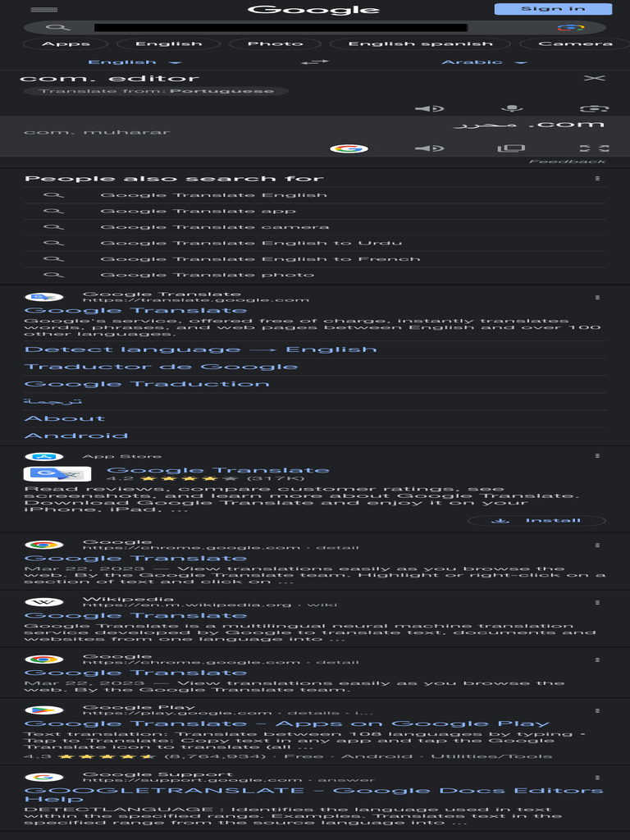Viewport: 630px width, 840px height.
Task: Open Google Lens camera search icon
Action: tap(571, 27)
